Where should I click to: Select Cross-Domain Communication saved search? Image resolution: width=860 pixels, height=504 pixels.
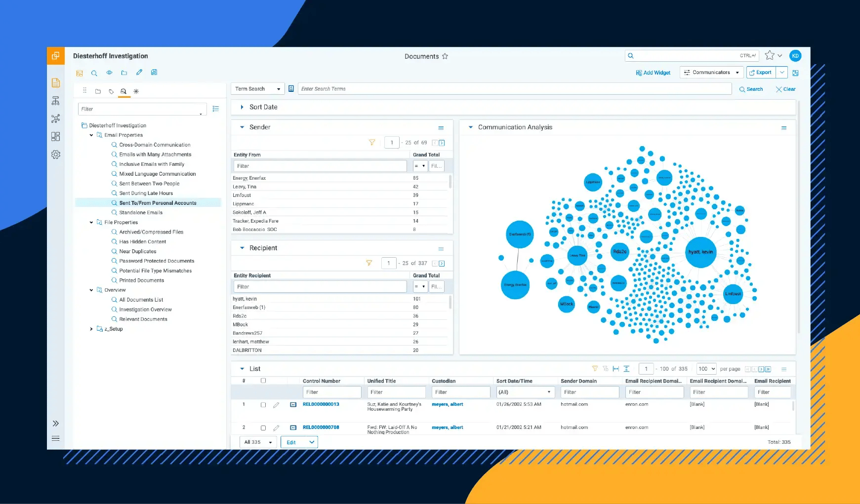coord(155,145)
